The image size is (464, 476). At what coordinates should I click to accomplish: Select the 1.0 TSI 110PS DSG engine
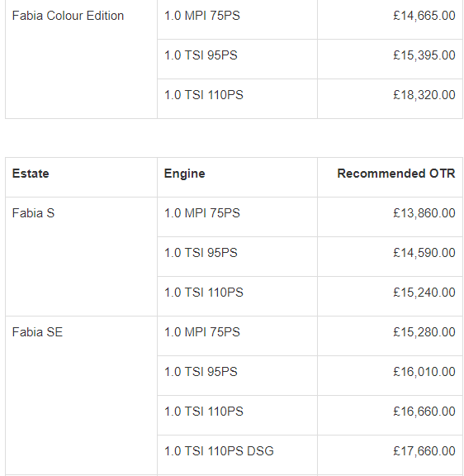click(x=219, y=451)
